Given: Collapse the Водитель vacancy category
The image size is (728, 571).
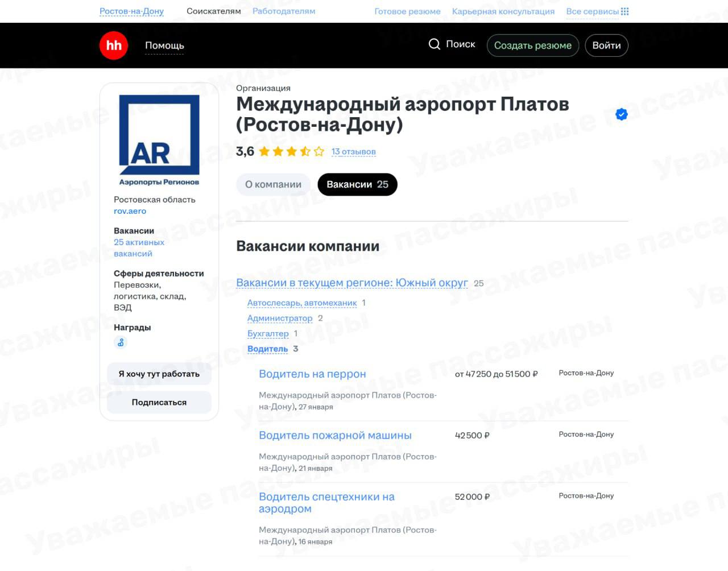Looking at the screenshot, I should point(267,349).
